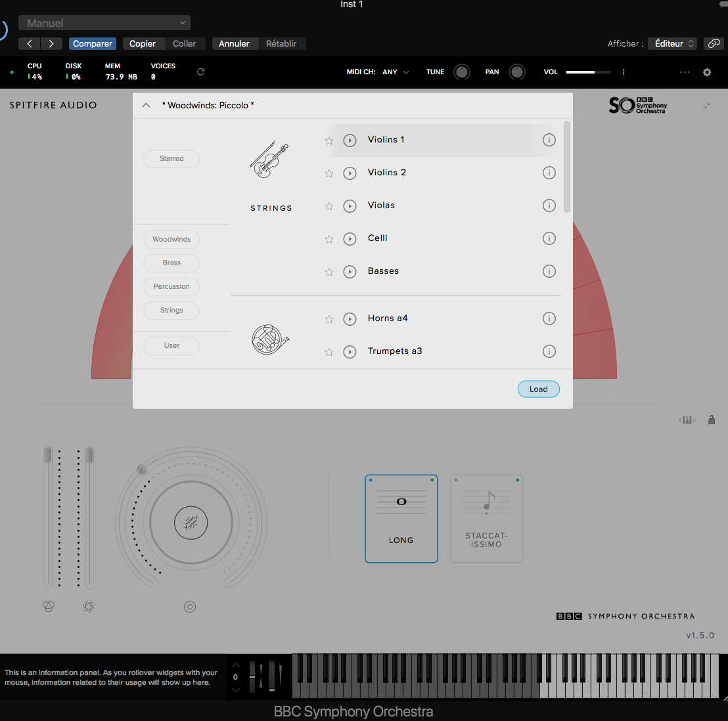Open the plugin settings gear
Viewport: 728px width, 721px height.
click(706, 72)
